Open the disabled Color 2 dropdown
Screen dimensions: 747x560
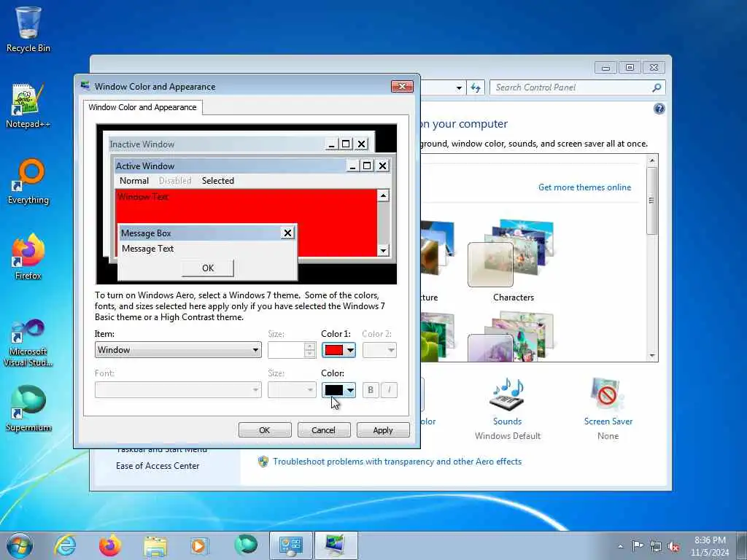[x=379, y=350]
